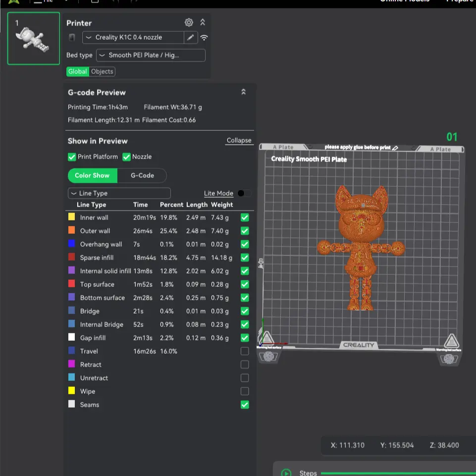Open the Creality K1C 0.4 nozzle dropdown

tap(133, 37)
